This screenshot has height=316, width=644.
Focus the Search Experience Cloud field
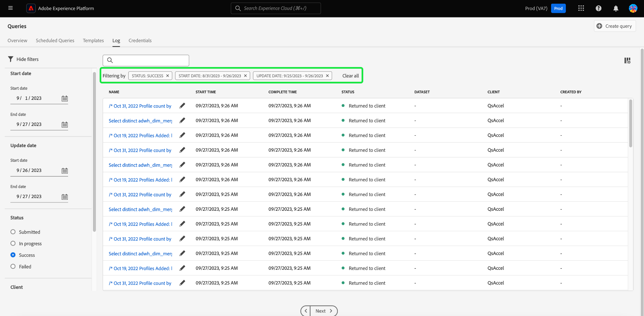tap(276, 8)
